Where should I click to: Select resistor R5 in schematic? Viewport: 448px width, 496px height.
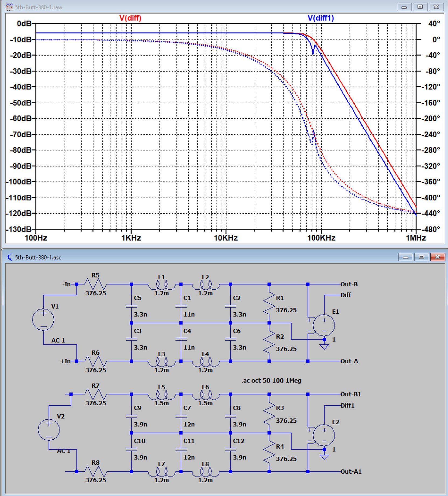(96, 284)
